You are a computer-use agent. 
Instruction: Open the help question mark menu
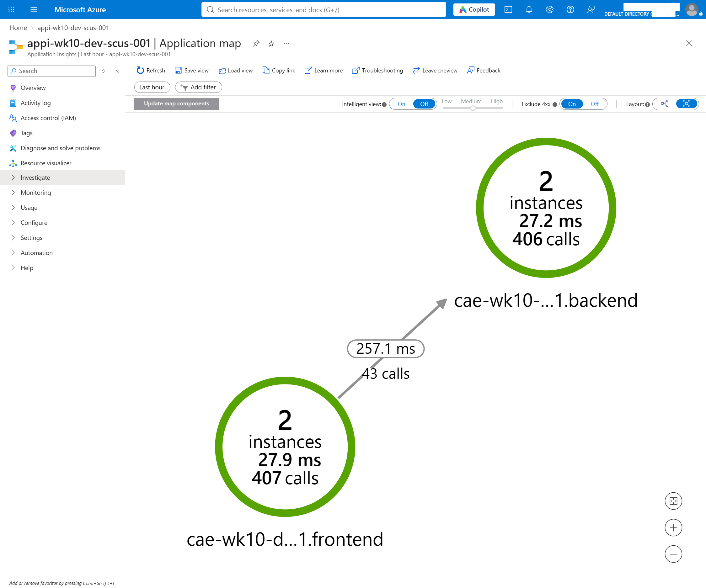pos(570,9)
